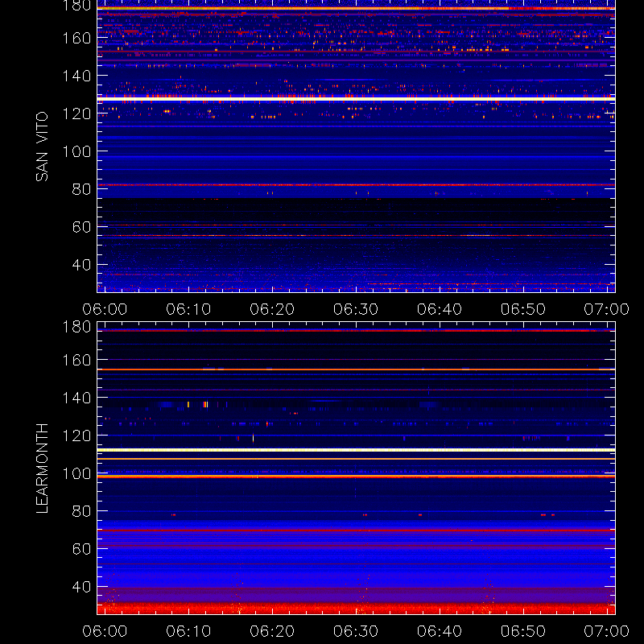Click 06:00 time label under San Vito plot
The height and width of the screenshot is (644, 644).
click(105, 309)
